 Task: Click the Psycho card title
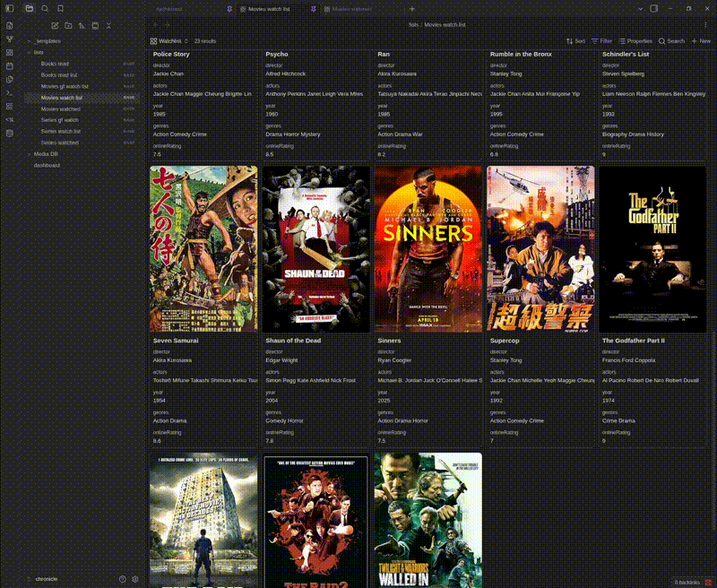(x=277, y=54)
